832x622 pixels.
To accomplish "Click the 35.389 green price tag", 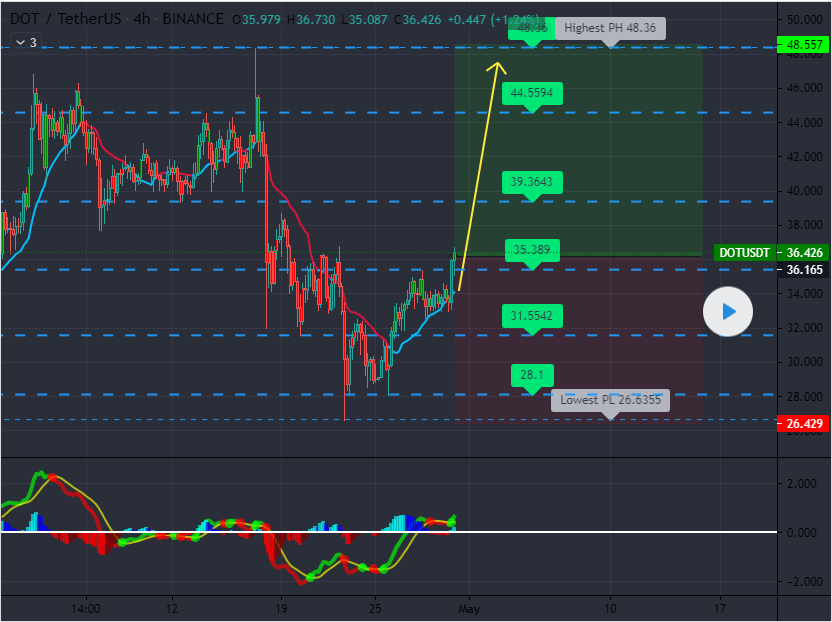I will tap(533, 250).
